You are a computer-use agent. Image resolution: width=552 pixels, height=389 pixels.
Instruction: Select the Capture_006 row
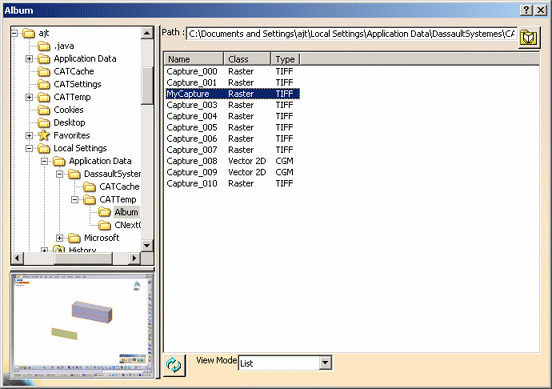tap(232, 139)
